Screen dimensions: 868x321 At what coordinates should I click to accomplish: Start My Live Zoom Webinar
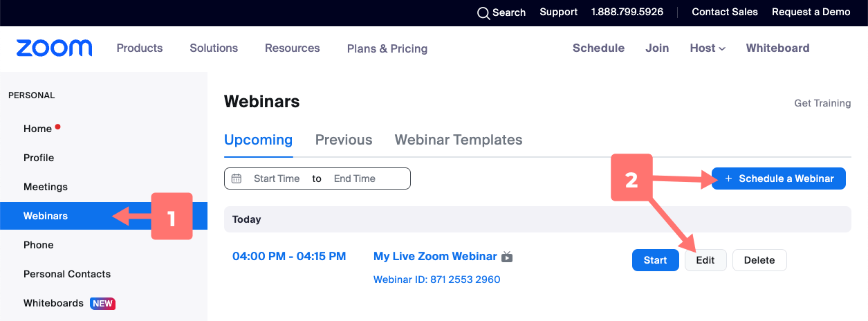click(655, 260)
